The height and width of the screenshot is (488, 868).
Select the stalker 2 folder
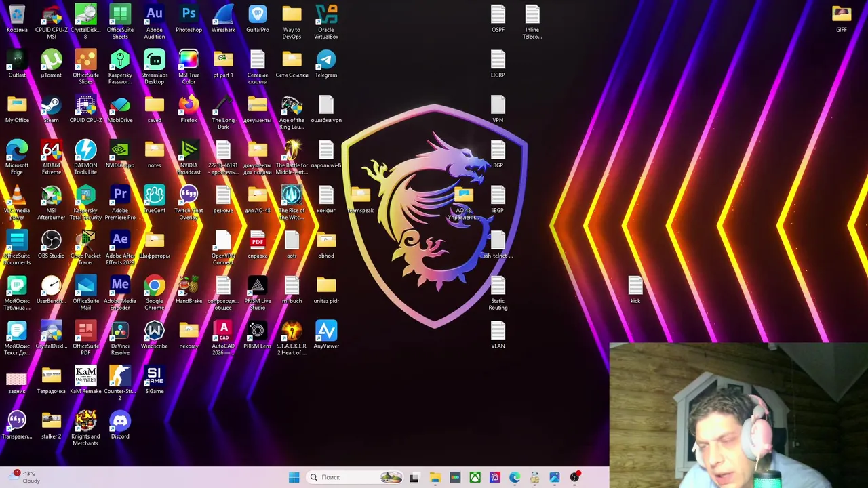point(52,426)
